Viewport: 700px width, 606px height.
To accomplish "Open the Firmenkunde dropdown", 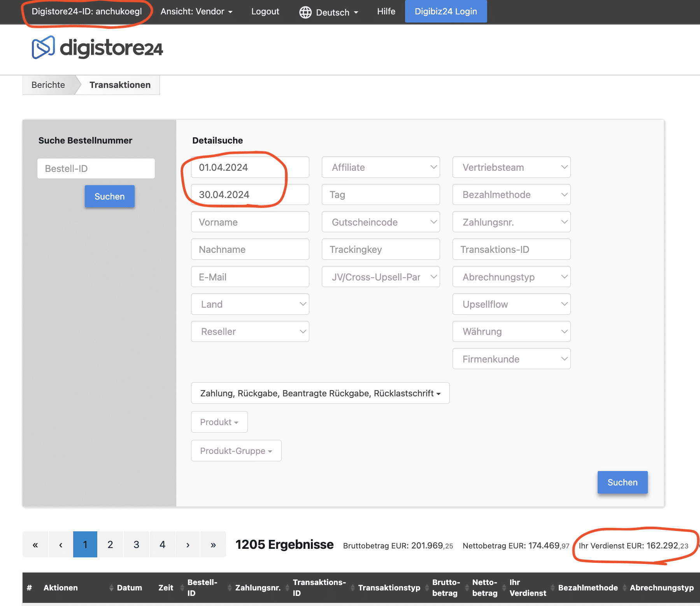I will [512, 359].
